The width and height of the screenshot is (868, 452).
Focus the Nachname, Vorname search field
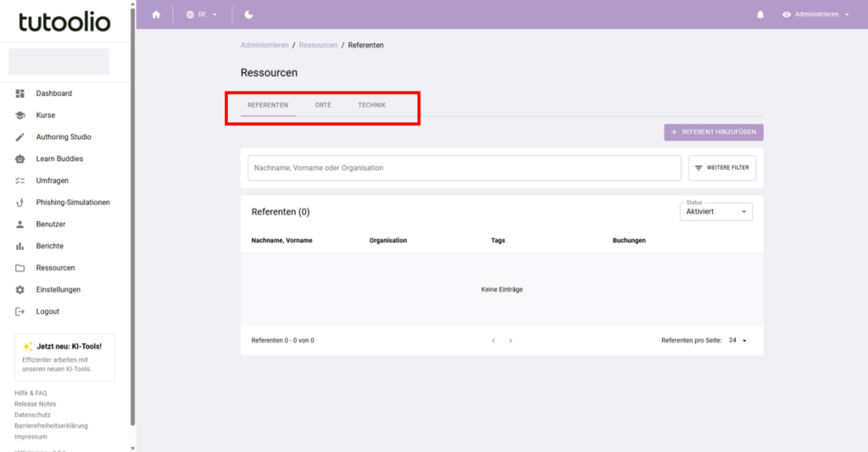(465, 168)
